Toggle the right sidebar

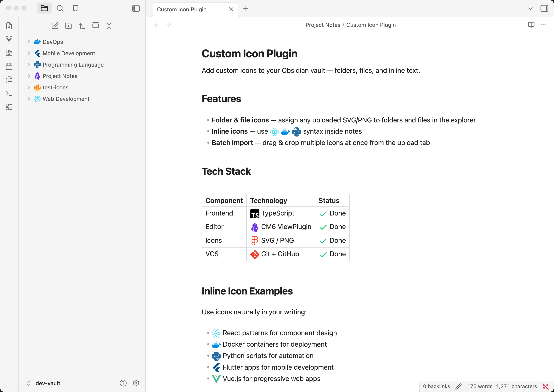544,9
